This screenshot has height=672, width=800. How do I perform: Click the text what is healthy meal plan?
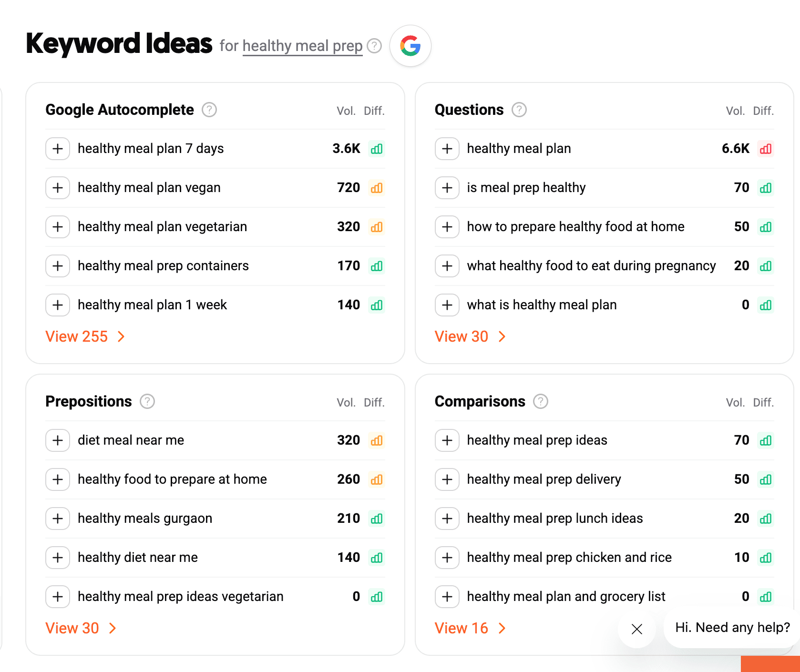542,305
